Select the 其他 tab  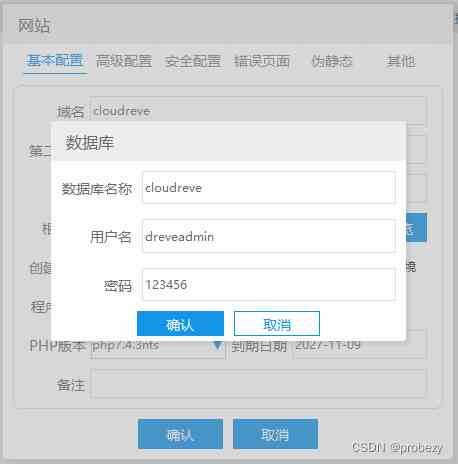[401, 61]
